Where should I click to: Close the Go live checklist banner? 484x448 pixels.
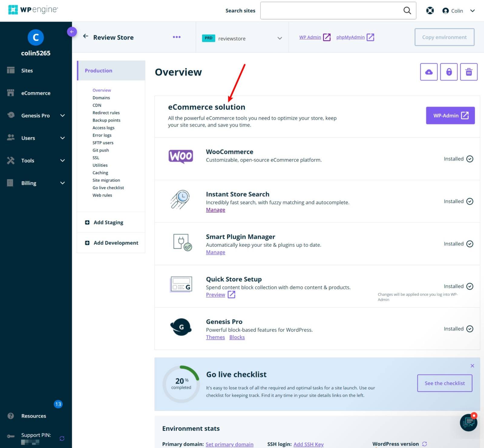(x=472, y=366)
